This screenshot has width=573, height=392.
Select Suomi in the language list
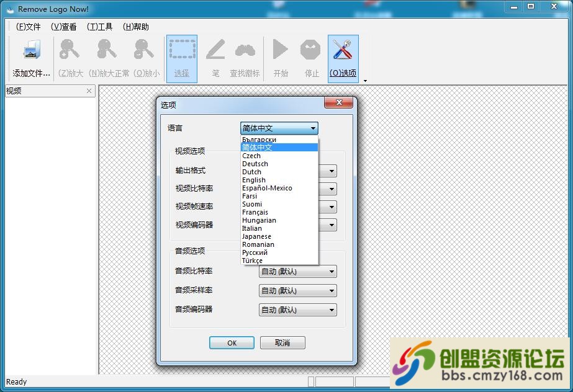coord(279,204)
